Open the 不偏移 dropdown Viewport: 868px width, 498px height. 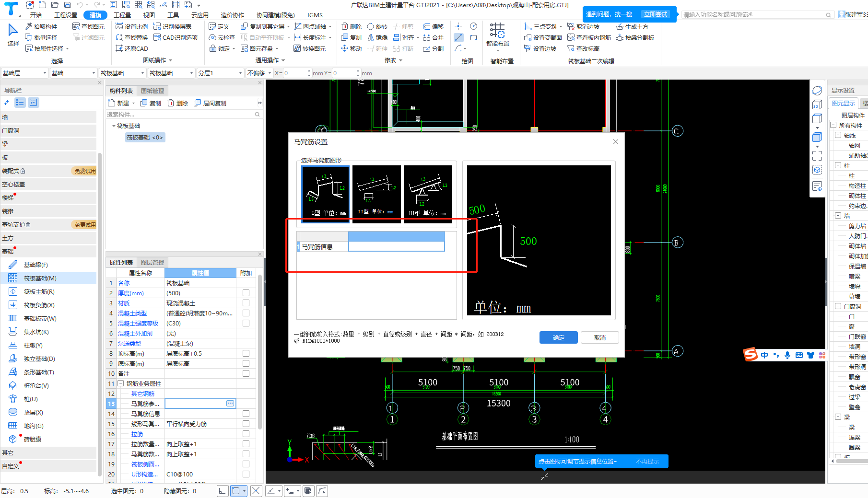coord(259,73)
